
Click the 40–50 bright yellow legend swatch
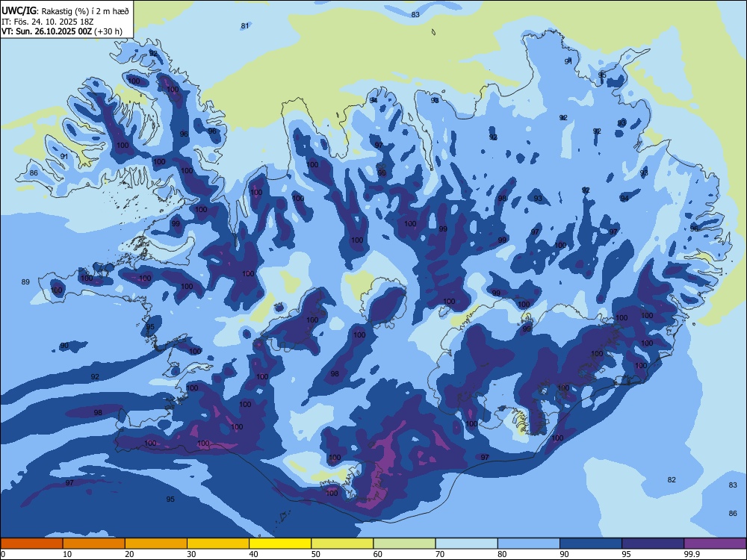point(280,544)
